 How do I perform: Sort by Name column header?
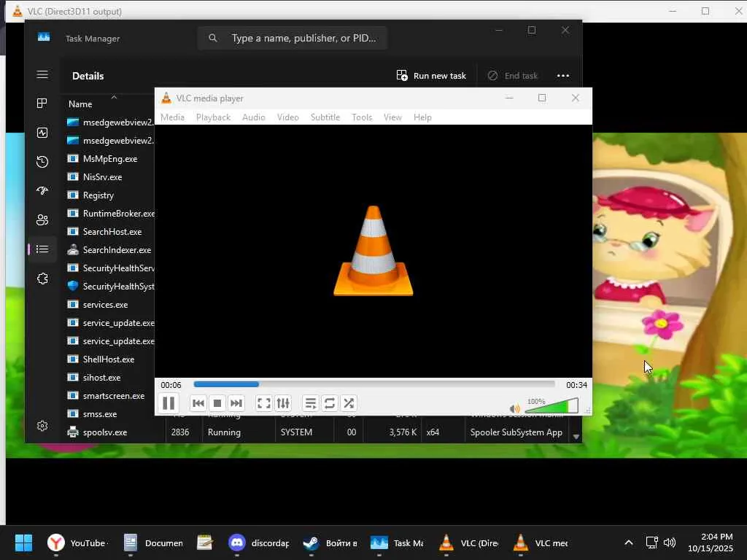tap(80, 104)
